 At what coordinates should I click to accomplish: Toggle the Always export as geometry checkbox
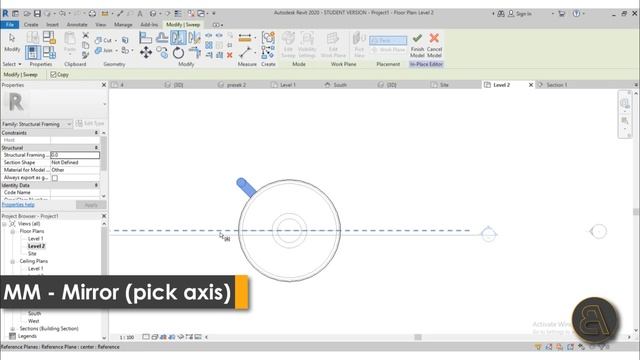coord(55,178)
